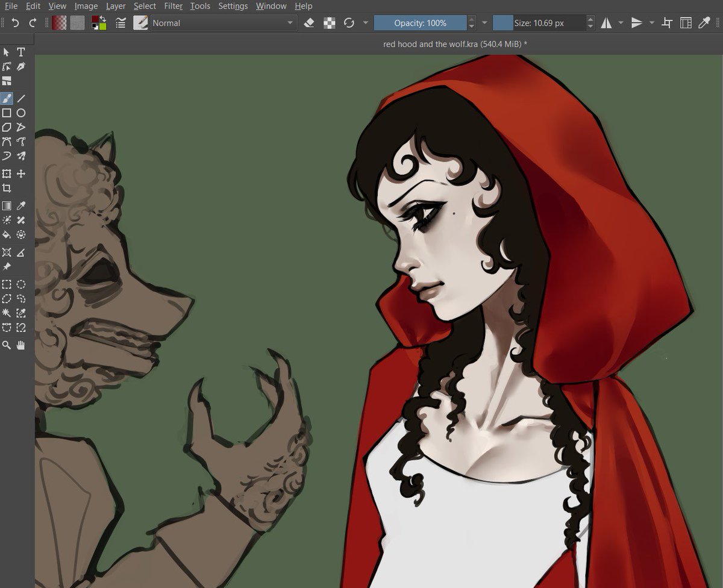This screenshot has height=588, width=723.
Task: Open the blending mode dropdown showing Normal
Action: tap(224, 23)
